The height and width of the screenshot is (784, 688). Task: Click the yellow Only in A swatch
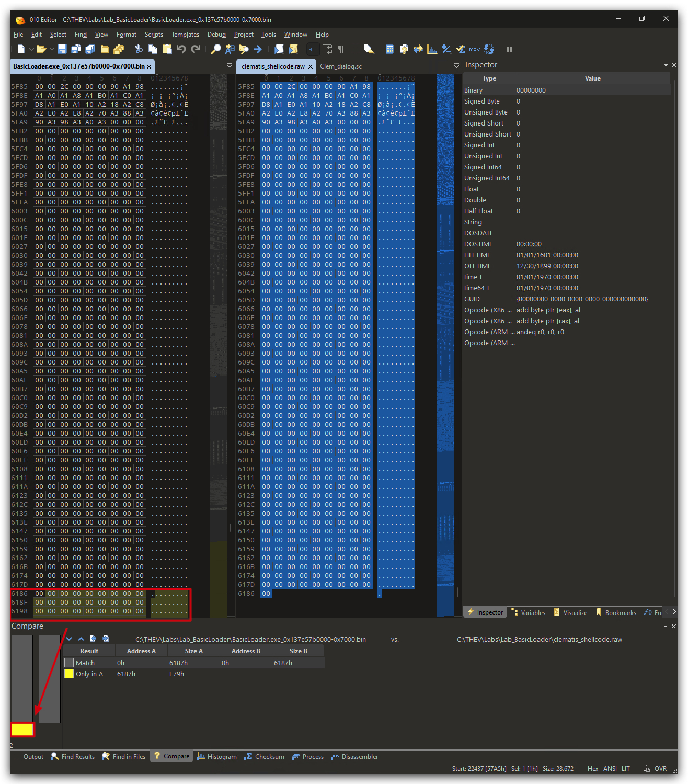(69, 674)
